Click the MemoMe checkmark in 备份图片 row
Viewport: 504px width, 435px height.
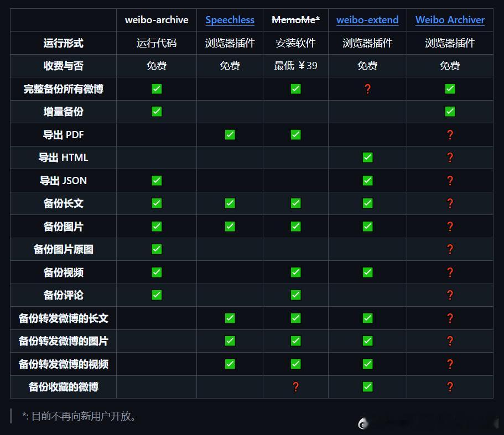tap(295, 226)
